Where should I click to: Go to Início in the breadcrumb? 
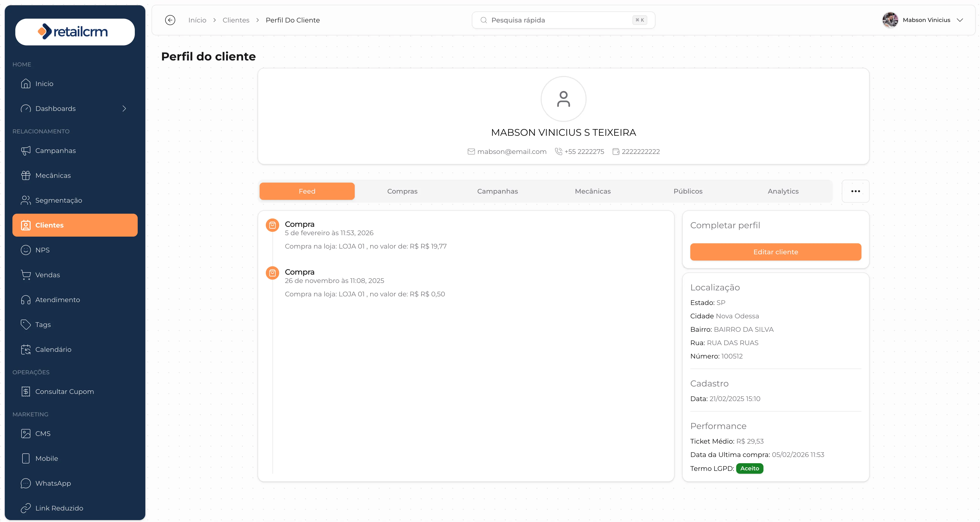tap(197, 20)
